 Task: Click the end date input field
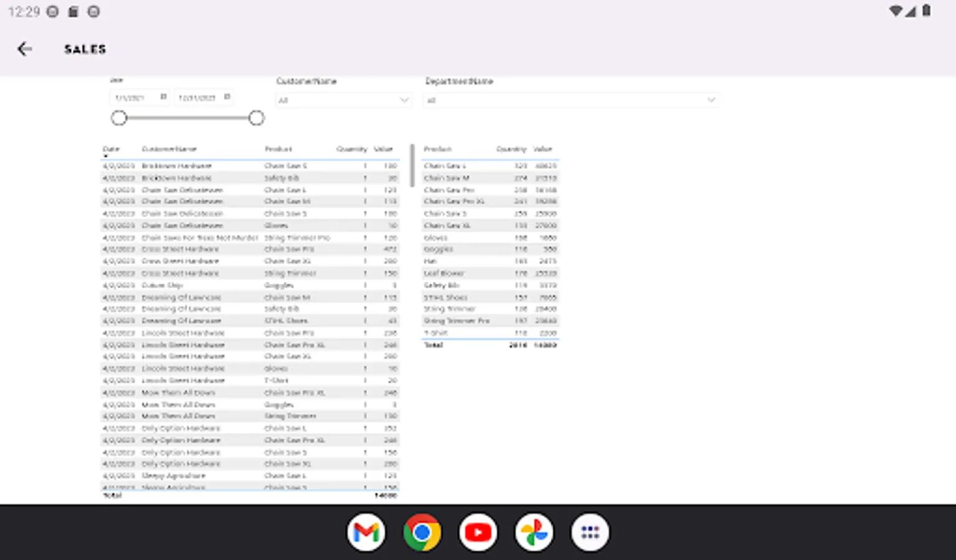203,98
